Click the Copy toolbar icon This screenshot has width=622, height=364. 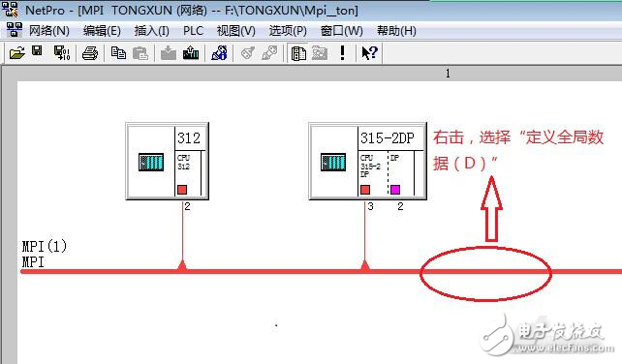point(118,52)
